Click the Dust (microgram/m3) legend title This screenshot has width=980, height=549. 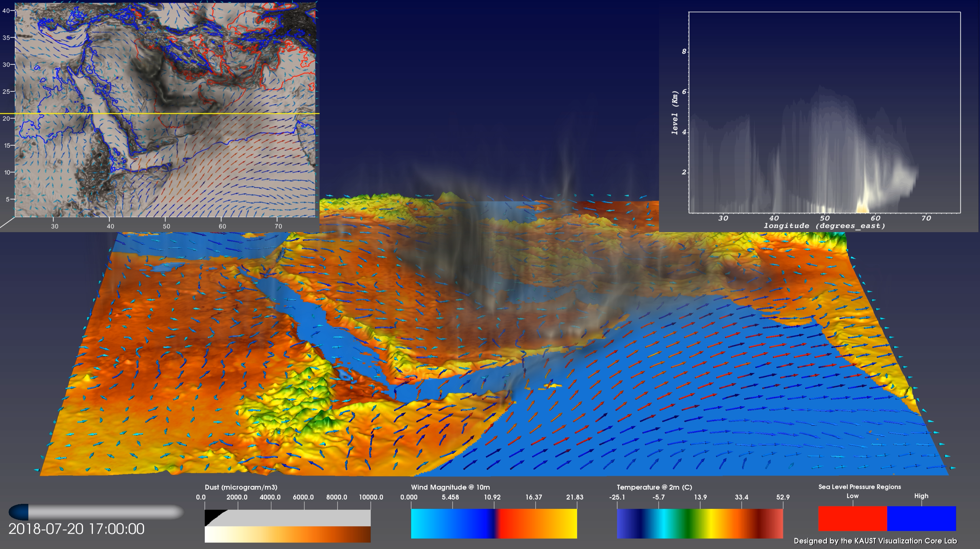(241, 487)
